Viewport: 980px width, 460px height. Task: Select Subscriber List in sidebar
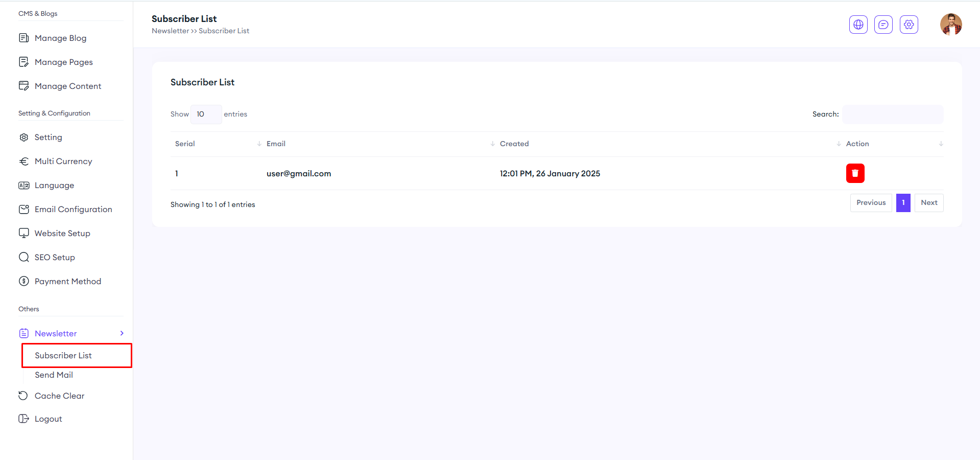click(x=63, y=355)
